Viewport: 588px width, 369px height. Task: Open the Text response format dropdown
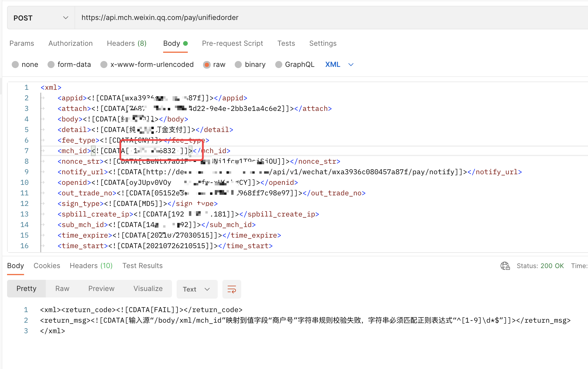point(197,289)
